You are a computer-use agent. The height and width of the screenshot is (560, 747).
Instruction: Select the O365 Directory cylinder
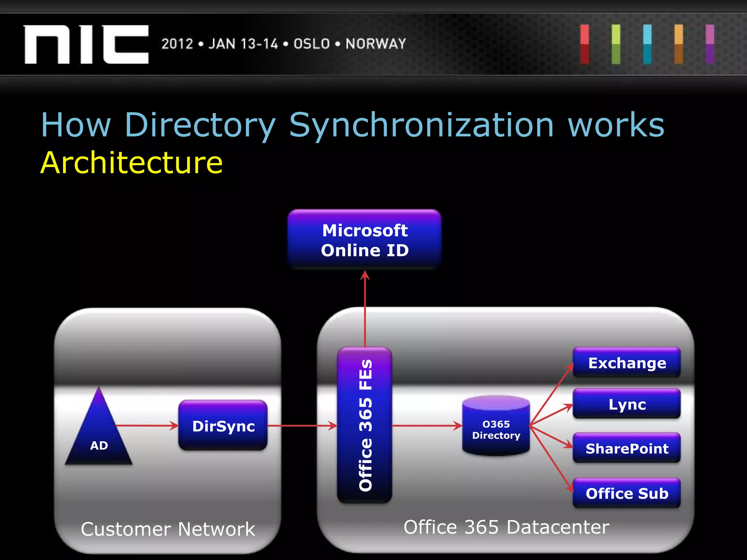coord(496,425)
